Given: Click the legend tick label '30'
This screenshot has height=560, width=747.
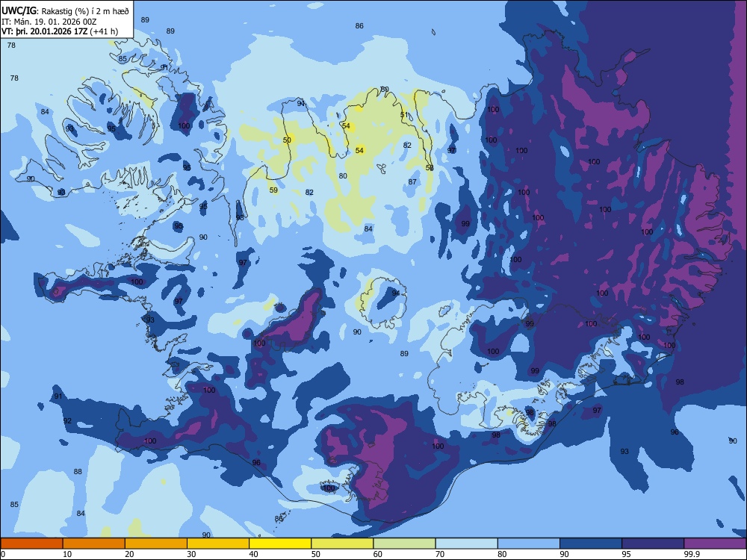Looking at the screenshot, I should tap(191, 554).
